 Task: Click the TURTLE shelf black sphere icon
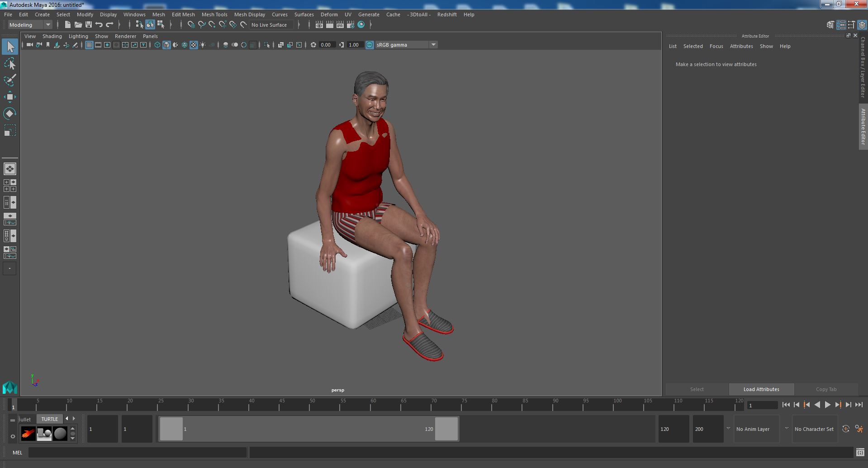pos(60,434)
